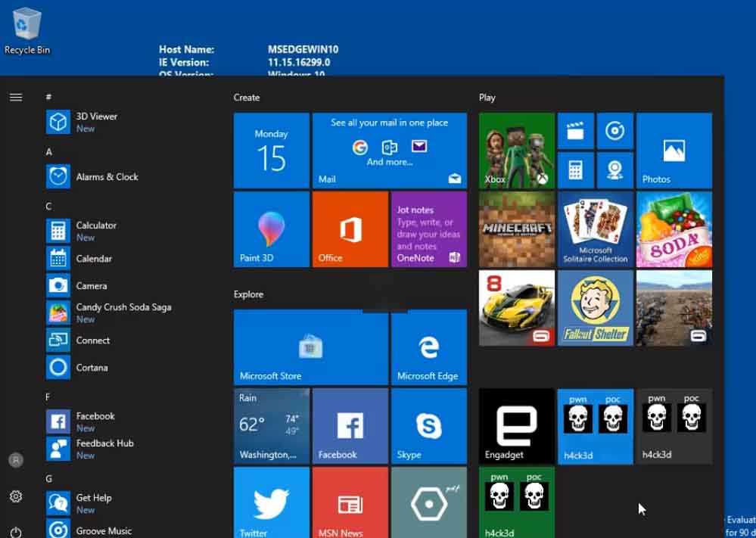
Task: Open the purple OneNote tile
Action: click(429, 229)
